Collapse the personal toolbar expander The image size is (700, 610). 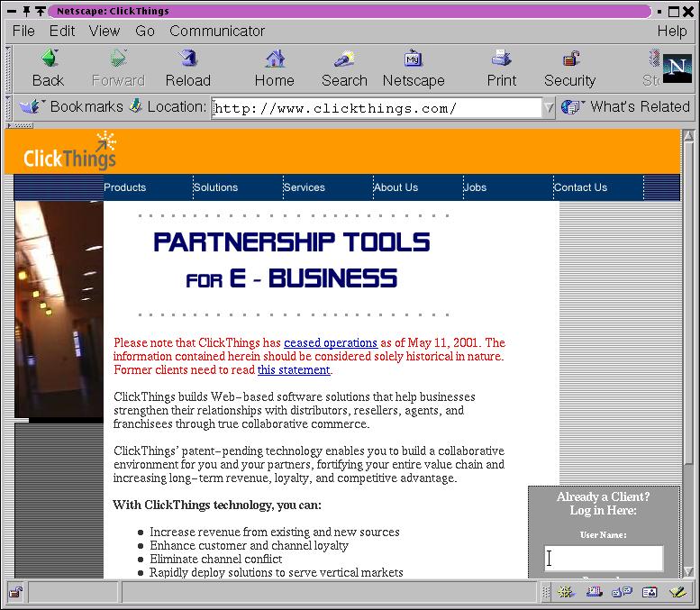(x=20, y=125)
